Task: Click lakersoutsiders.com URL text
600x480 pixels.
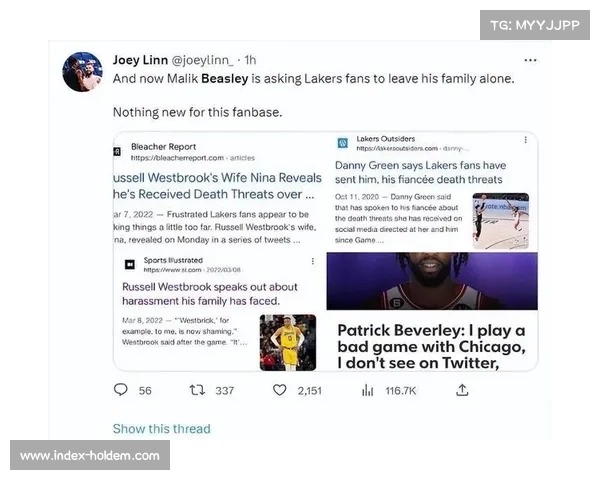Action: coord(397,148)
